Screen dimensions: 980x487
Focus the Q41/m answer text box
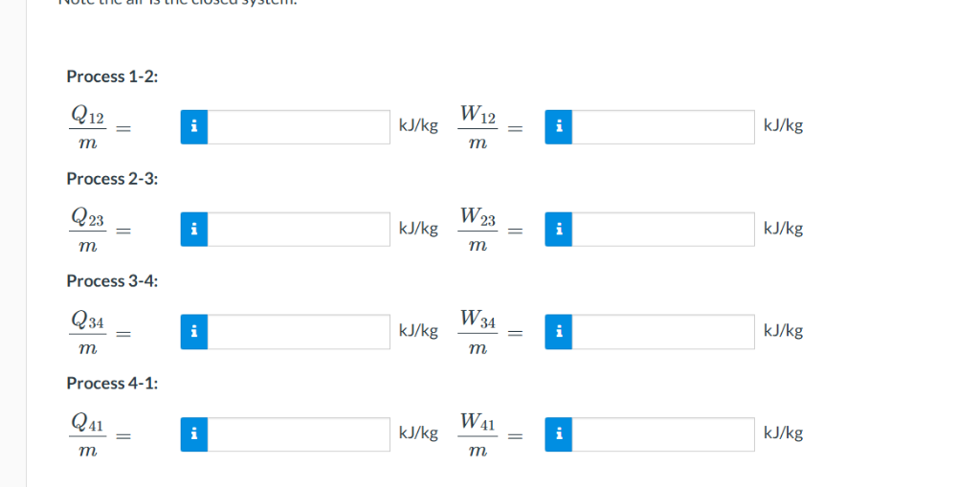point(299,433)
